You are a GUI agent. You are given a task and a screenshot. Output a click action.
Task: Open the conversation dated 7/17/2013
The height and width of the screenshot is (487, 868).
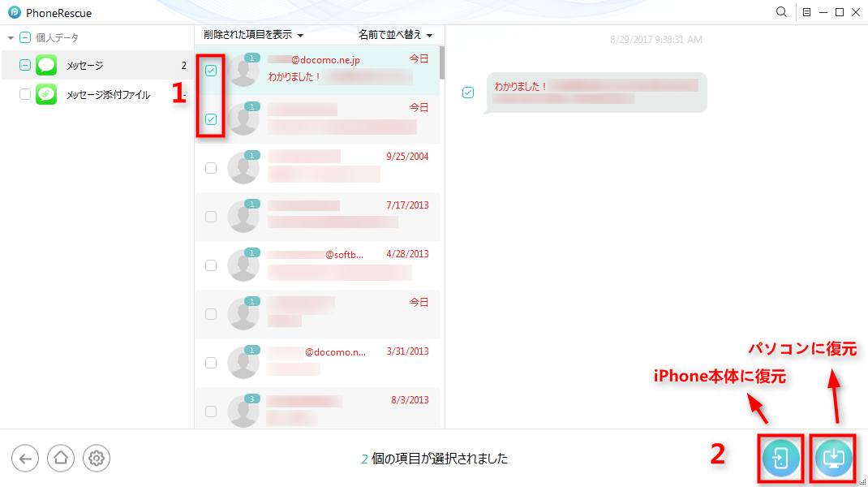coord(317,217)
